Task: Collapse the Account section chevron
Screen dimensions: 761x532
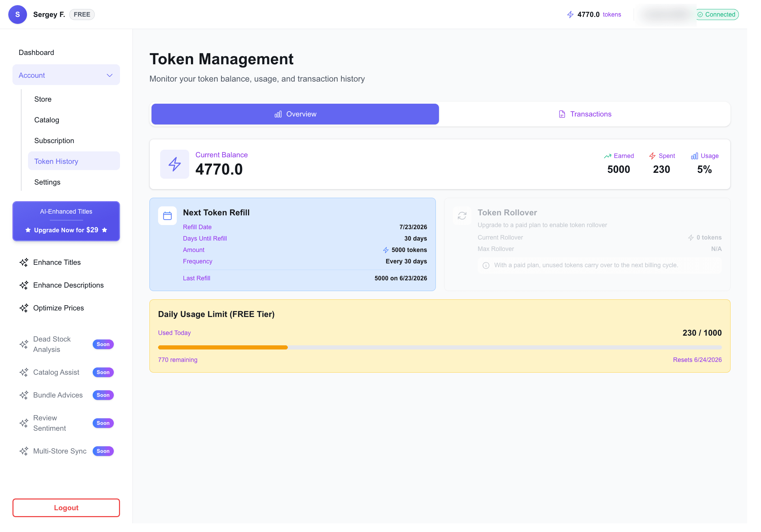Action: coord(110,75)
